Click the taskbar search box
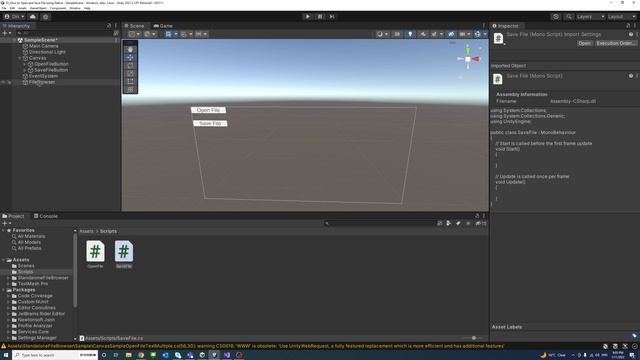The image size is (640, 360). pyautogui.click(x=55, y=355)
